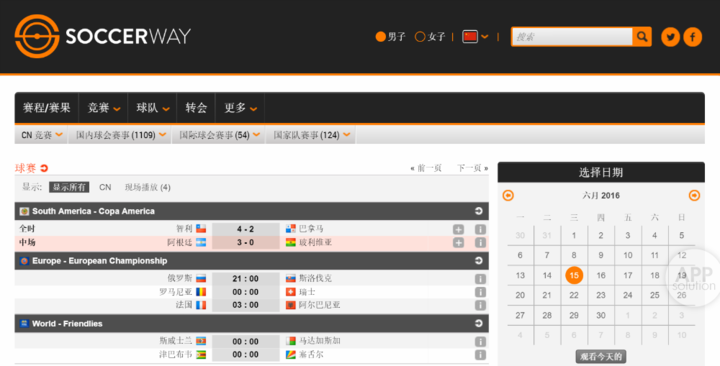Select the 女子 radio option
The image size is (720, 366).
(x=430, y=37)
